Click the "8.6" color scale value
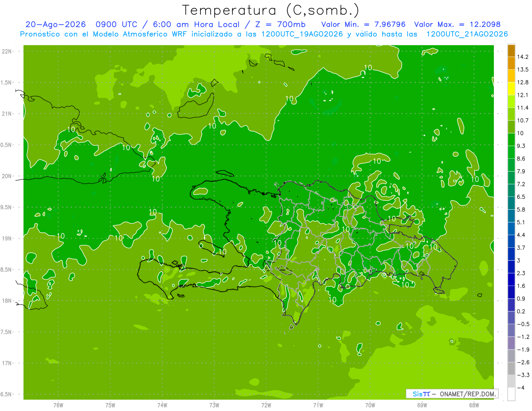Viewport: 532px width, 411px height. pos(521,158)
